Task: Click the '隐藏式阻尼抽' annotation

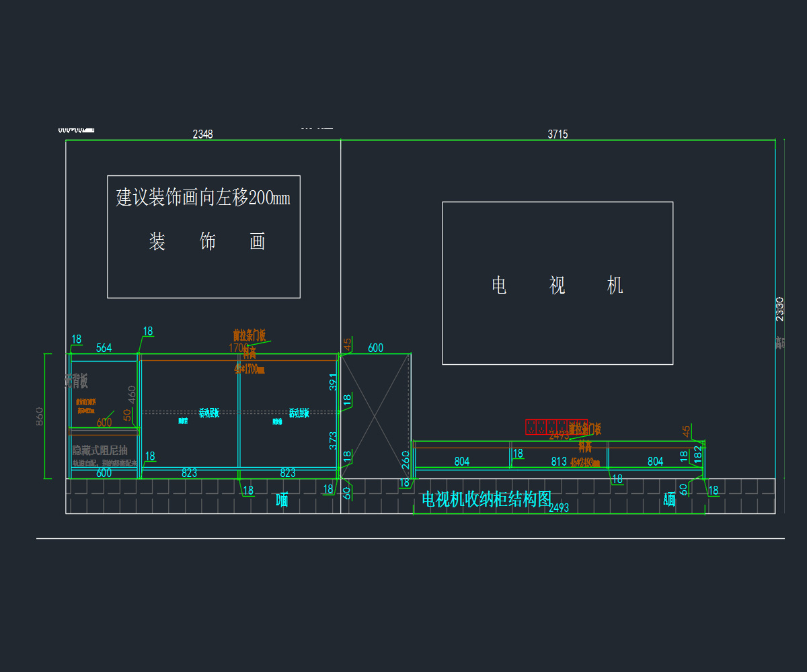Action: click(x=100, y=450)
